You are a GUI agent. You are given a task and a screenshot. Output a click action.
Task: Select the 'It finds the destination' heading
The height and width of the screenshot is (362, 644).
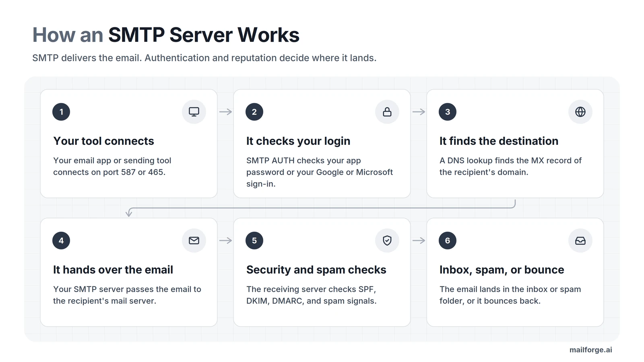coord(499,141)
